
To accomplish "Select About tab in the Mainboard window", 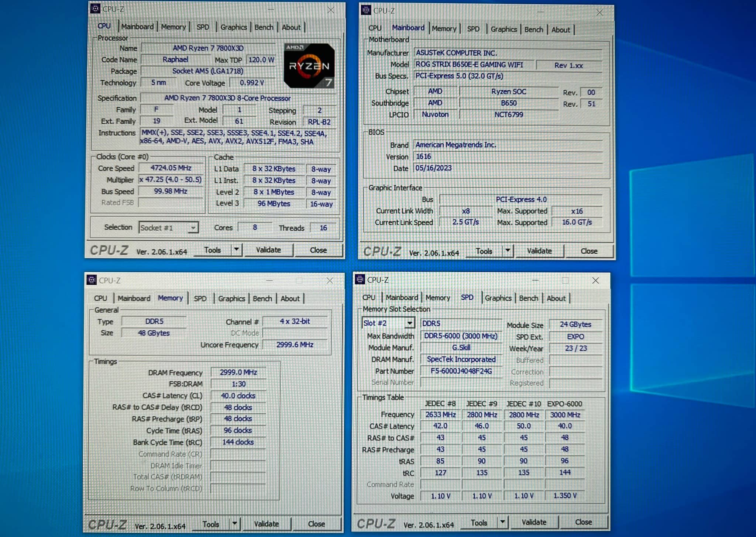I will [561, 30].
